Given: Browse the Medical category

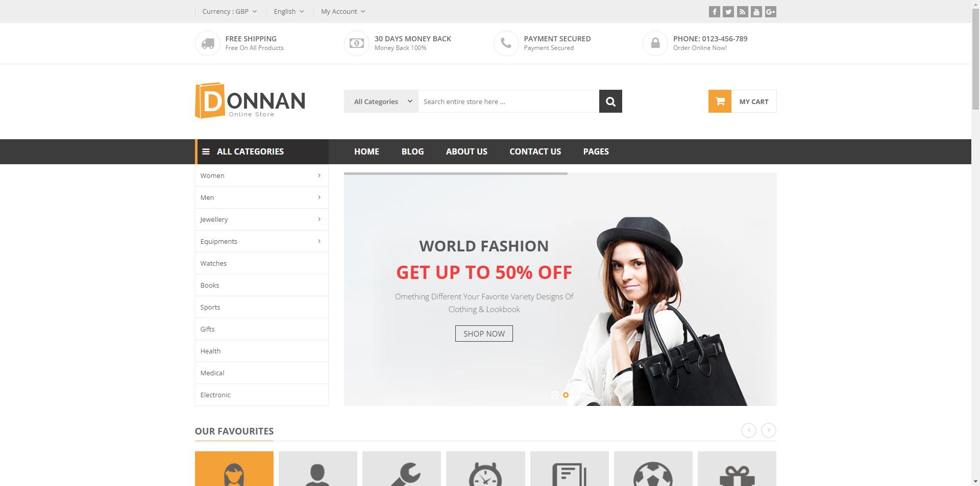Looking at the screenshot, I should click(x=262, y=373).
